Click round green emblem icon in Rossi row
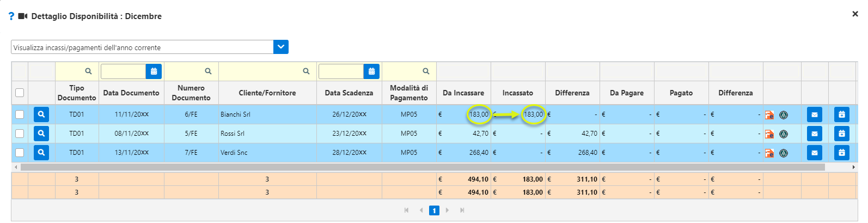 pyautogui.click(x=784, y=134)
